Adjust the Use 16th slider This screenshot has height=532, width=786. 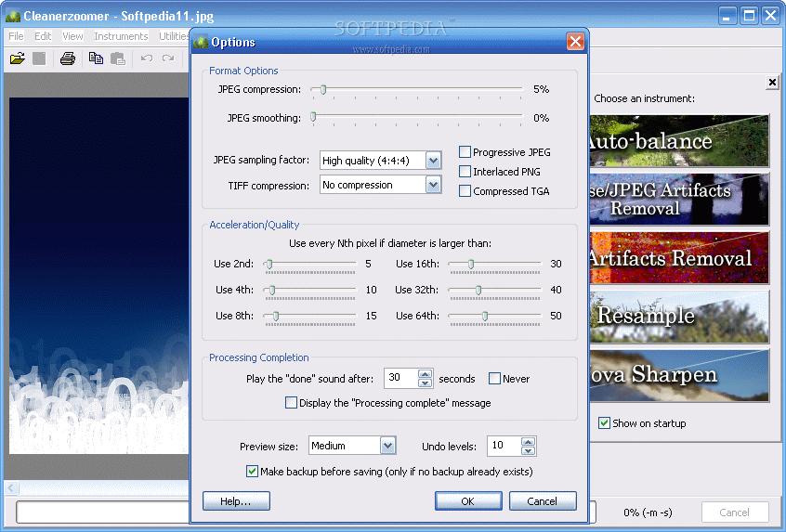coord(471,264)
